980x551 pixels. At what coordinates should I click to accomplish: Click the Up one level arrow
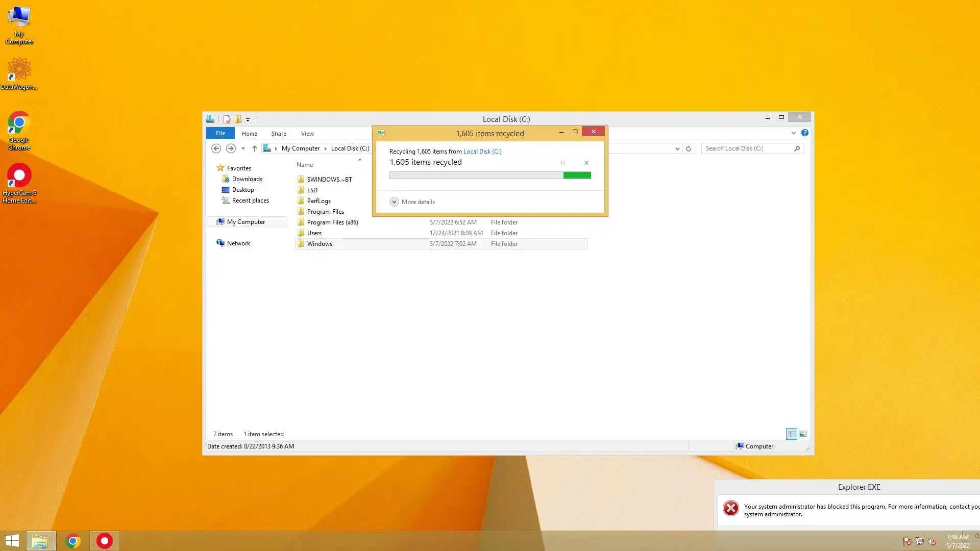pos(254,148)
